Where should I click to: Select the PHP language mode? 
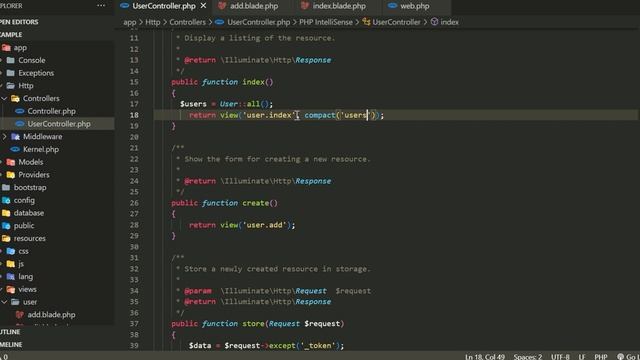(600, 356)
